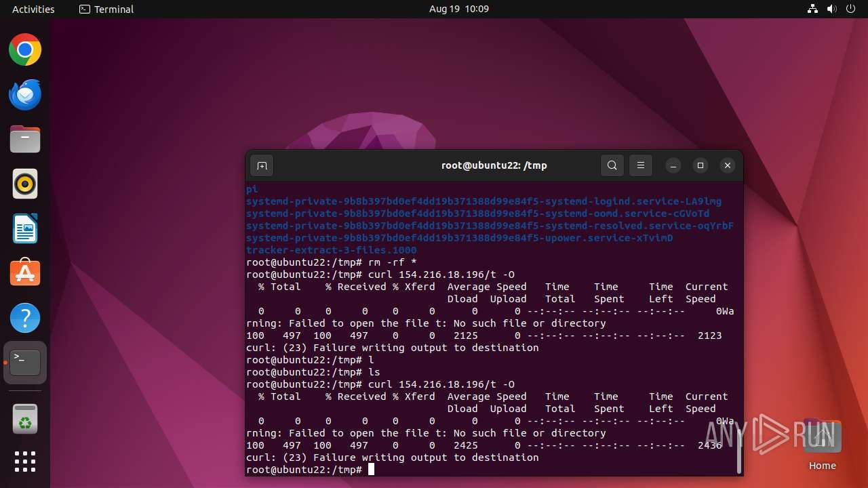The image size is (868, 488).
Task: Open the volume icon in top bar
Action: (x=832, y=9)
